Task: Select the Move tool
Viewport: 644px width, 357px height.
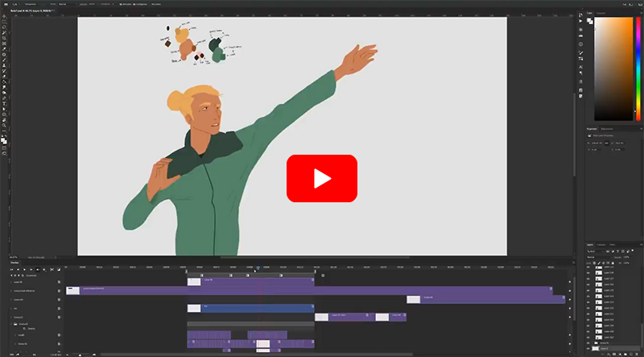Action: click(x=4, y=16)
